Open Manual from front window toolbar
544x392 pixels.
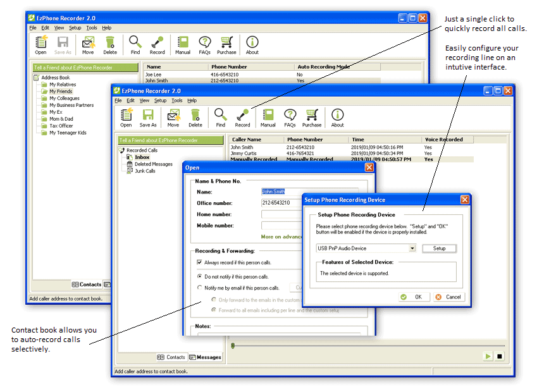click(x=268, y=118)
